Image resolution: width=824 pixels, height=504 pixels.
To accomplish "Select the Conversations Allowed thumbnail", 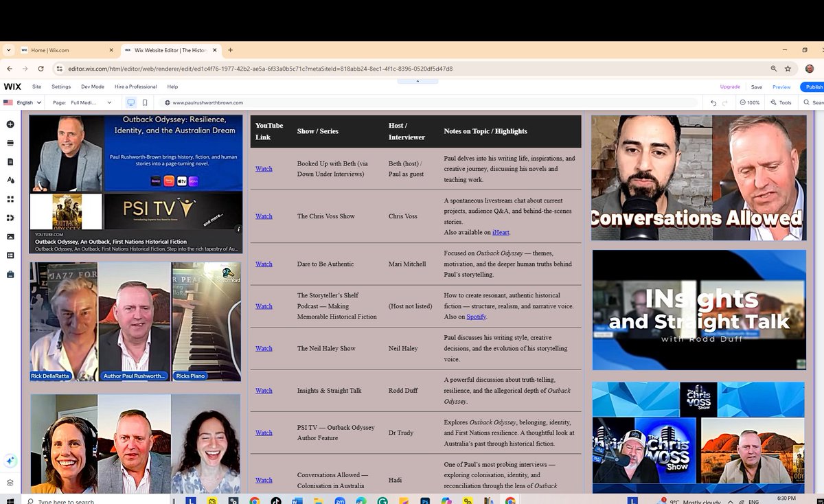I will (699, 178).
